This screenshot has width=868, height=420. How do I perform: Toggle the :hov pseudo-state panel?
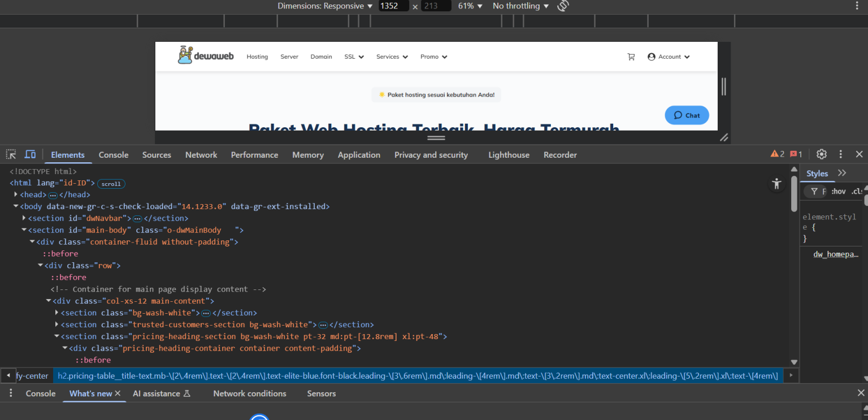[x=837, y=191]
